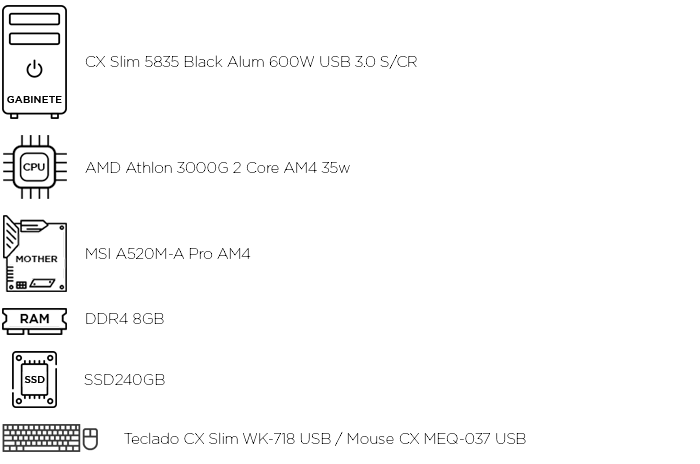Click the GABINETE word on case icon

point(34,100)
